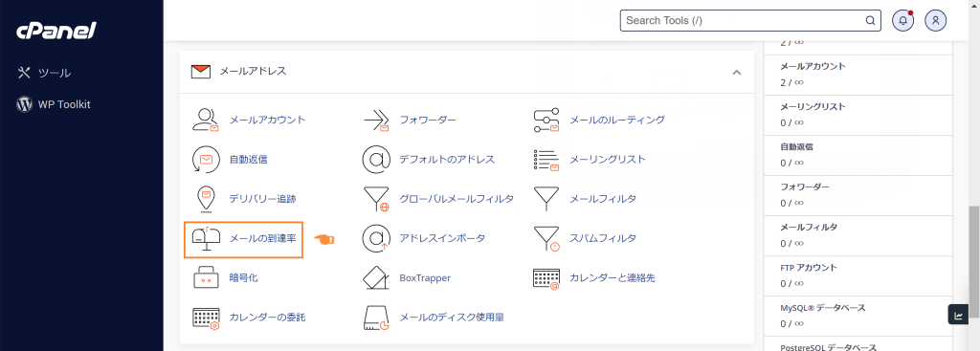Select ツール in the sidebar
980x351 pixels.
(55, 73)
